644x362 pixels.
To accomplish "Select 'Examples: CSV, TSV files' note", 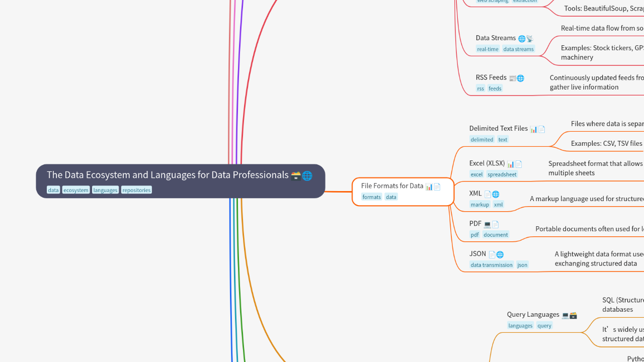I will (x=607, y=143).
